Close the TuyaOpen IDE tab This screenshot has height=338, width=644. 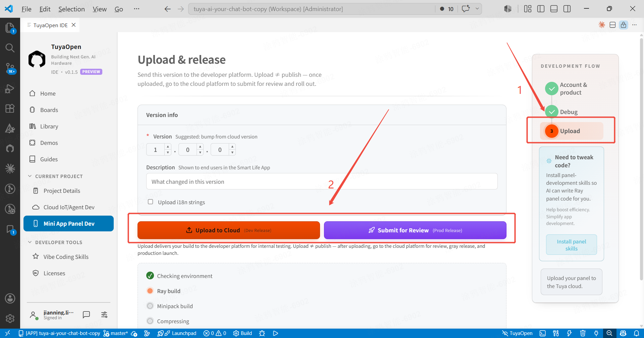73,25
